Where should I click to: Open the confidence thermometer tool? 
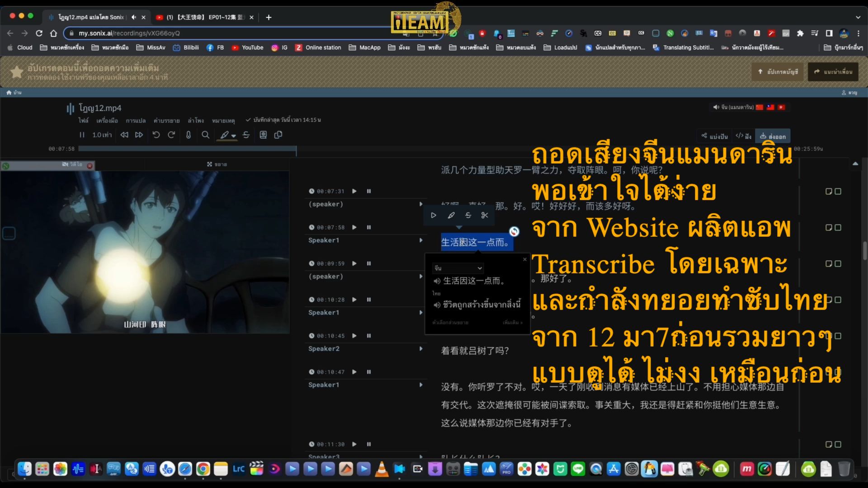click(189, 135)
